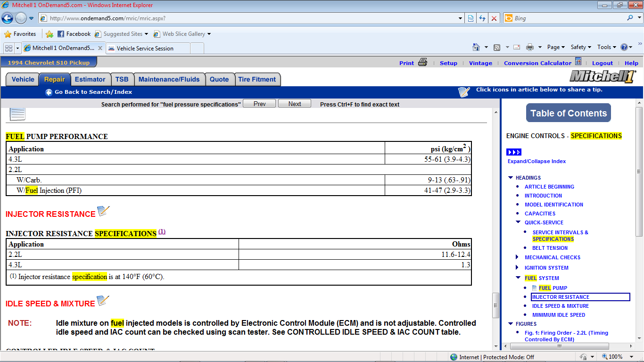Click the Mitchell1 logo
Viewport: 644px width, 362px height.
point(603,76)
